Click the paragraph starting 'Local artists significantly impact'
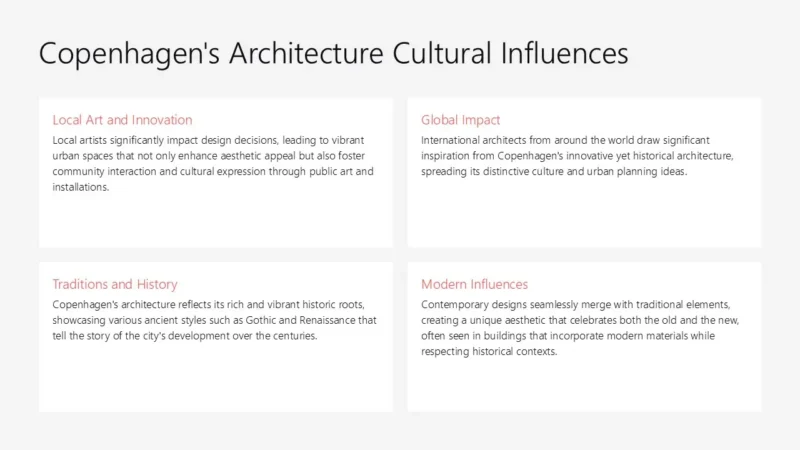Screen dimensions: 800x450 (213, 163)
